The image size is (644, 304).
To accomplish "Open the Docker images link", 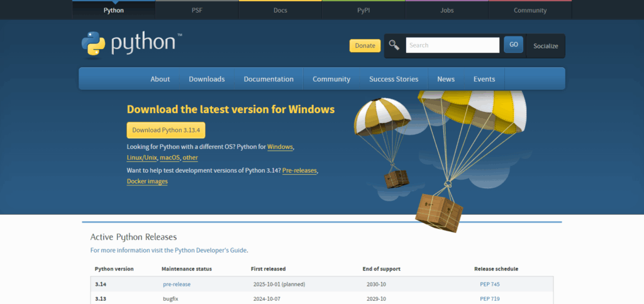I will click(x=147, y=182).
